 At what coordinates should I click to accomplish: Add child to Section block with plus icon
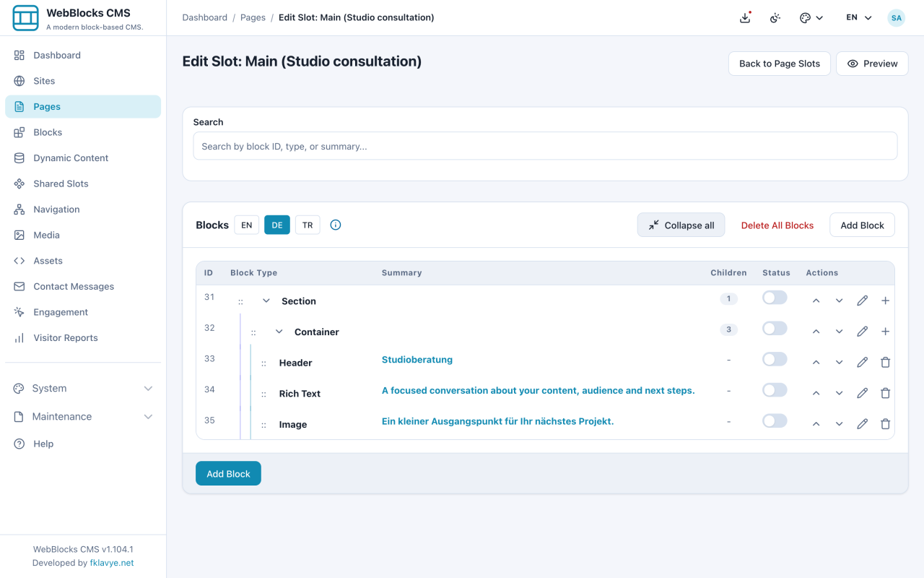tap(885, 301)
